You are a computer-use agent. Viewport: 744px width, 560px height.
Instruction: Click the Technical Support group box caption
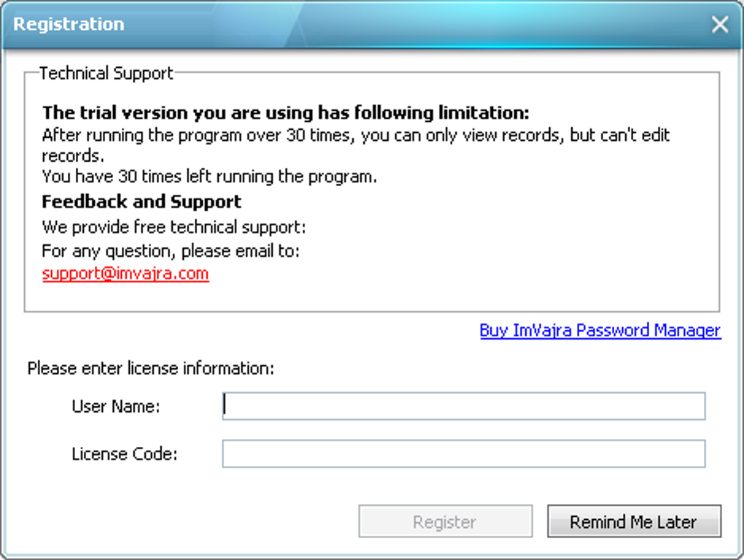pos(106,73)
